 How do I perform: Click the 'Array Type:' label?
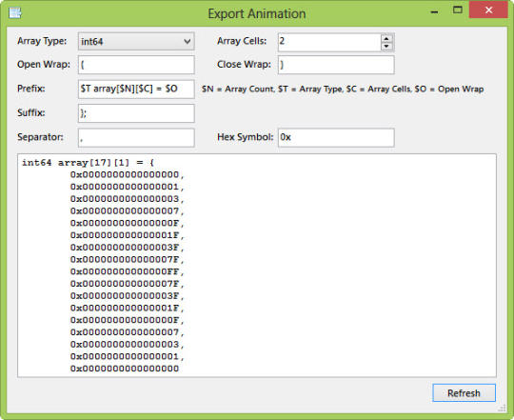[42, 41]
